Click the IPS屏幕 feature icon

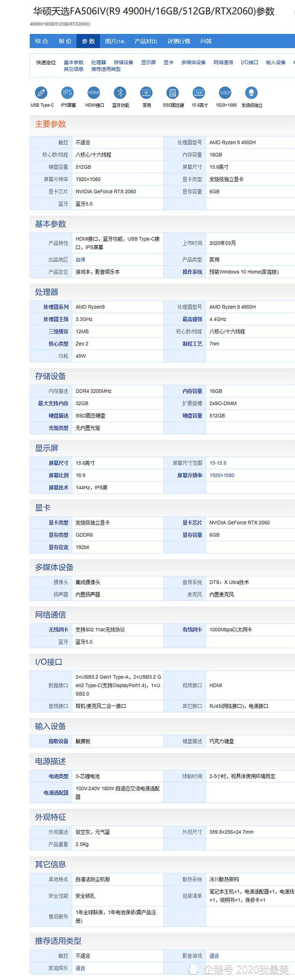[x=67, y=92]
